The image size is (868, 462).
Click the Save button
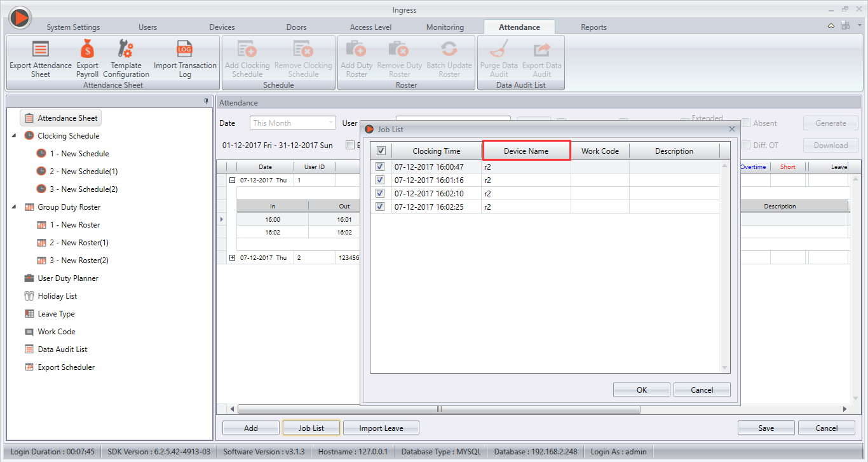(x=766, y=428)
